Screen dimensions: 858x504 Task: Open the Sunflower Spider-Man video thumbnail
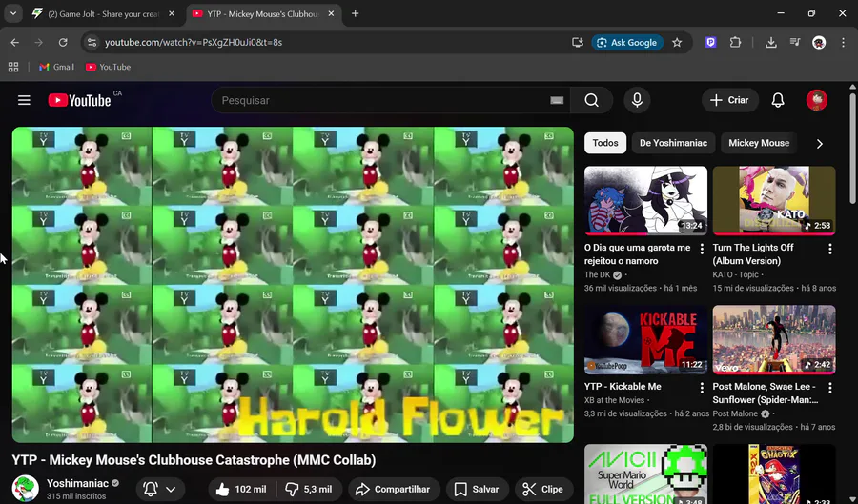tap(774, 339)
